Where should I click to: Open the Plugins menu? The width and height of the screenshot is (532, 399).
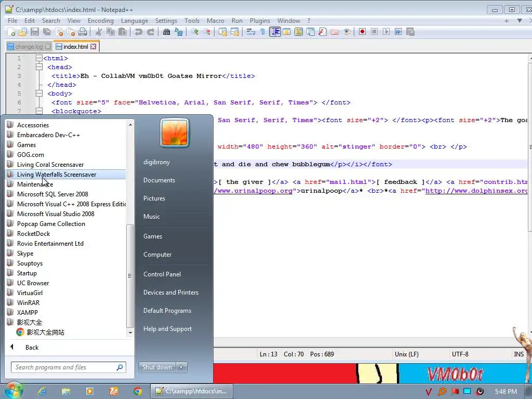click(260, 21)
